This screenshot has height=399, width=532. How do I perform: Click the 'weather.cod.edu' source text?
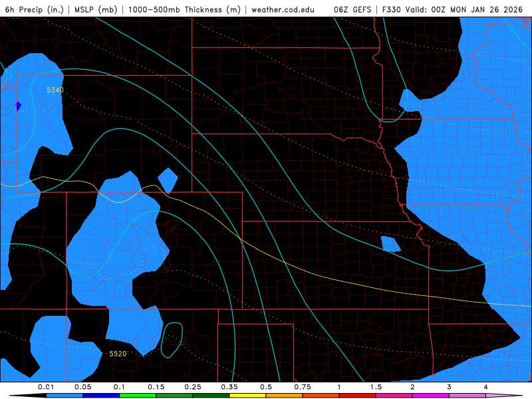[x=283, y=9]
